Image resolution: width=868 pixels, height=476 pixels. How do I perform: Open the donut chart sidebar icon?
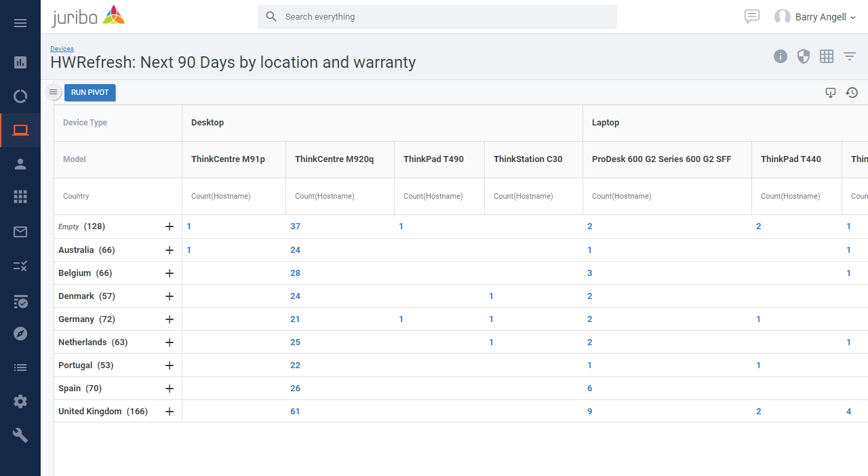tap(20, 96)
